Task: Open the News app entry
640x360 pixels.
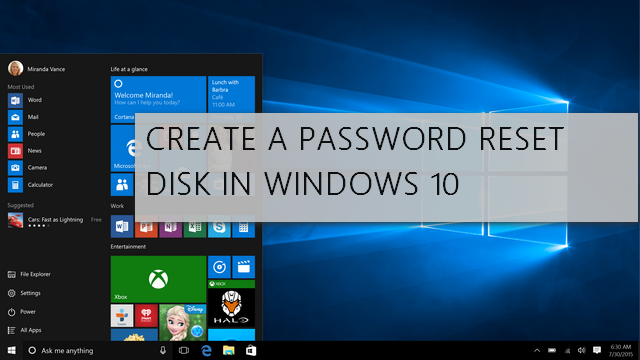Action: click(24, 151)
